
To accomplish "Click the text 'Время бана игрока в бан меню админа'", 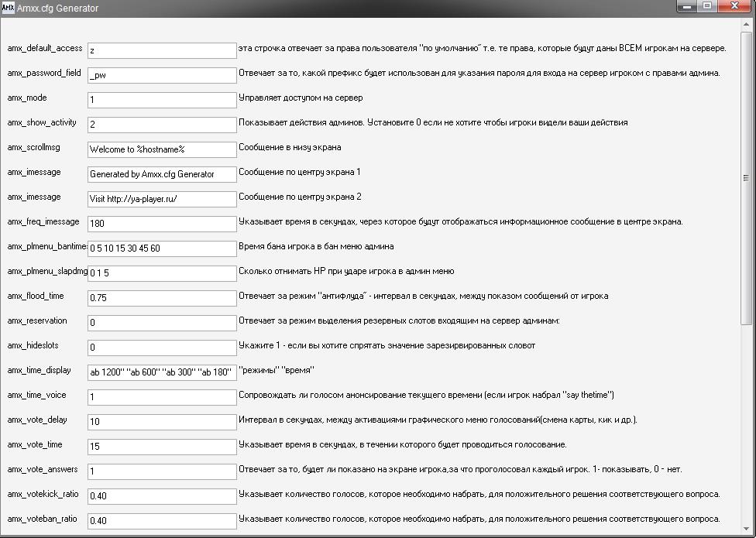I will (x=316, y=246).
